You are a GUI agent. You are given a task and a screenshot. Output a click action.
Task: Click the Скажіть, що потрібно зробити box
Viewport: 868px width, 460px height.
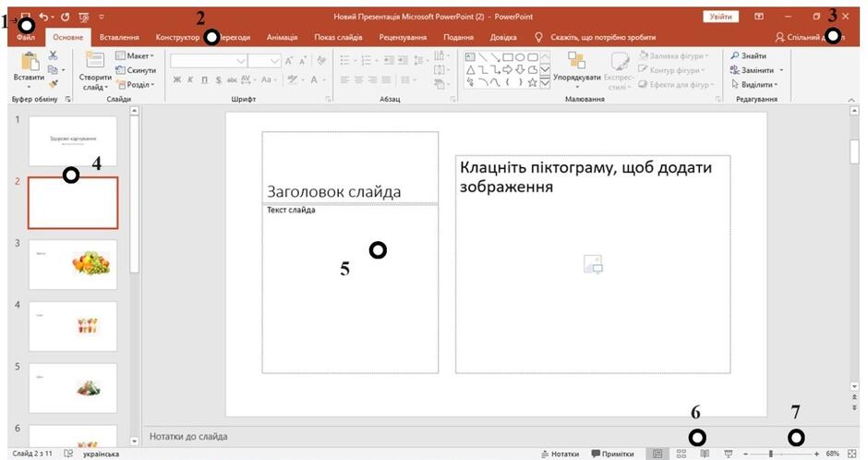[x=595, y=37]
